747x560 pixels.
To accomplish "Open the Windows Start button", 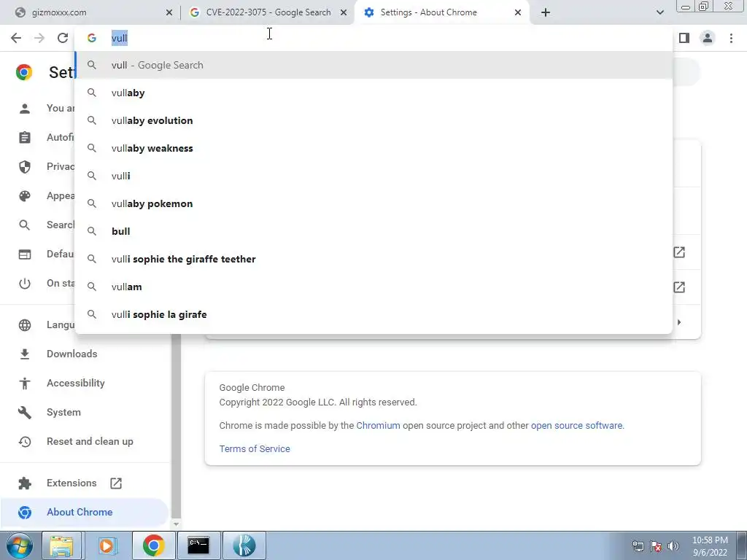I will [20, 545].
